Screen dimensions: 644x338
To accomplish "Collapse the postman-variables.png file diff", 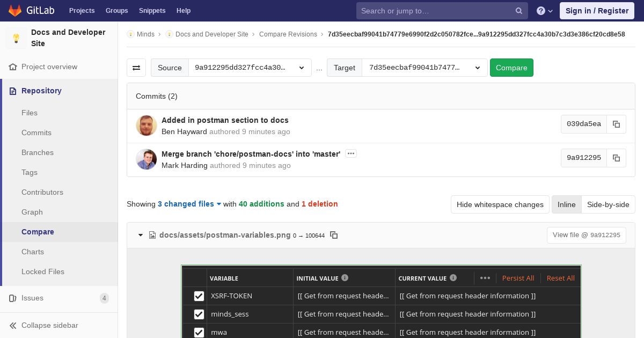I will (141, 235).
